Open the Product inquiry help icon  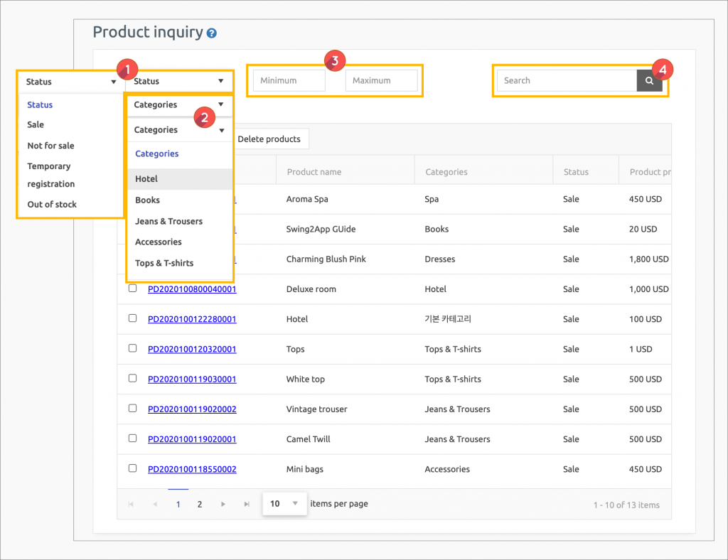(x=211, y=32)
